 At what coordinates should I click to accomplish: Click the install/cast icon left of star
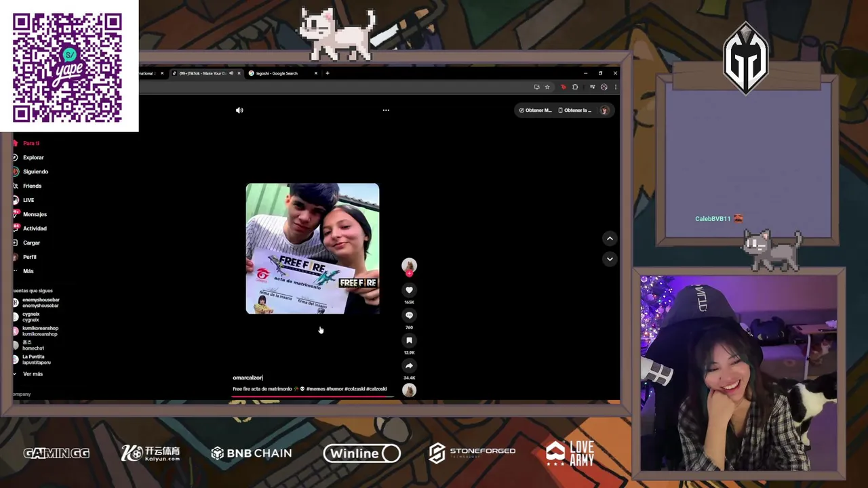(x=536, y=87)
